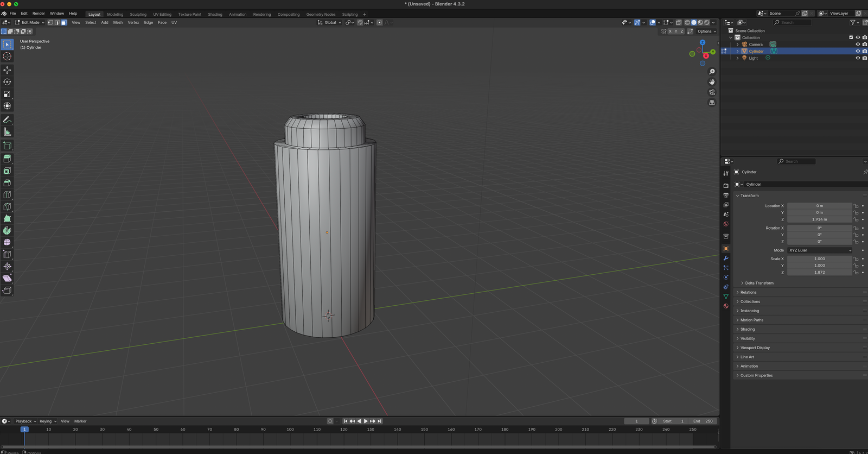This screenshot has width=868, height=454.
Task: Switch to the UV Editing workspace tab
Action: [x=162, y=15]
